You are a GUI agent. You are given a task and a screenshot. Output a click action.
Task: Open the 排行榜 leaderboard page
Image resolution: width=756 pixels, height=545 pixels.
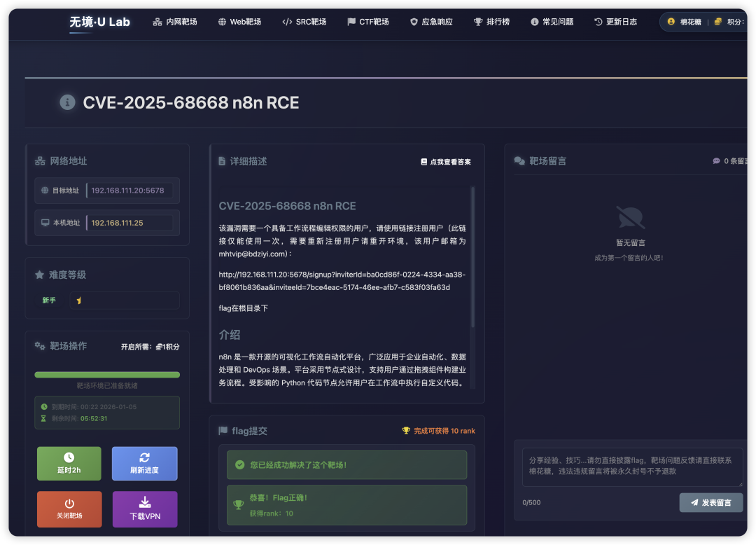(x=492, y=22)
